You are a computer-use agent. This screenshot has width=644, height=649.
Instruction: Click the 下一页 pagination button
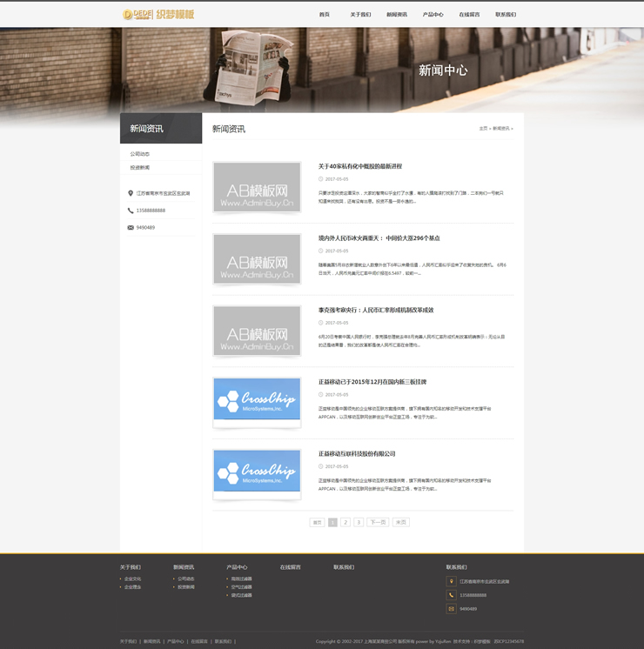pos(377,522)
